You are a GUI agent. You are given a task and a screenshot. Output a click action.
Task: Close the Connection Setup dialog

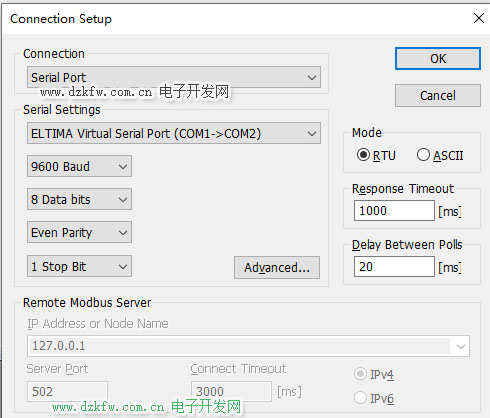(479, 18)
